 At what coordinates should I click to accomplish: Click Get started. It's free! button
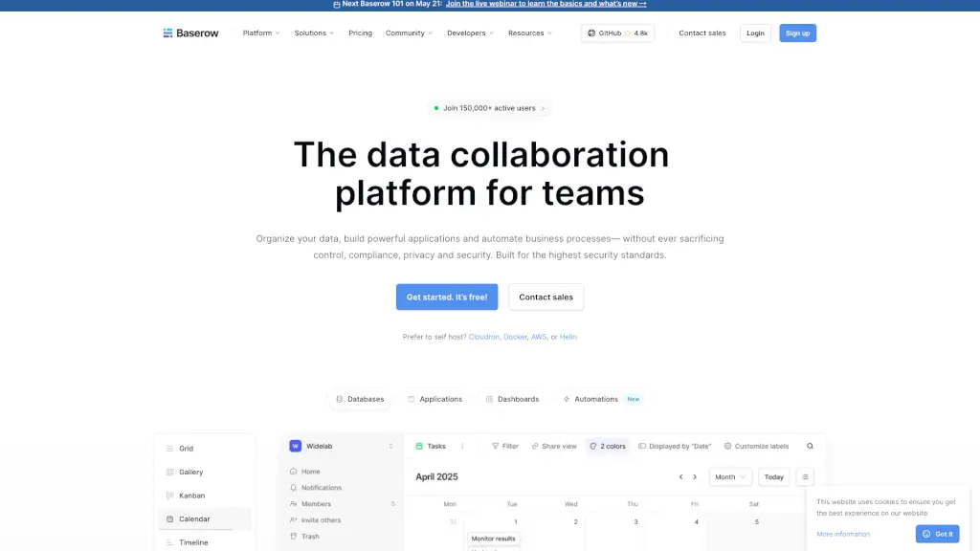[x=447, y=297]
